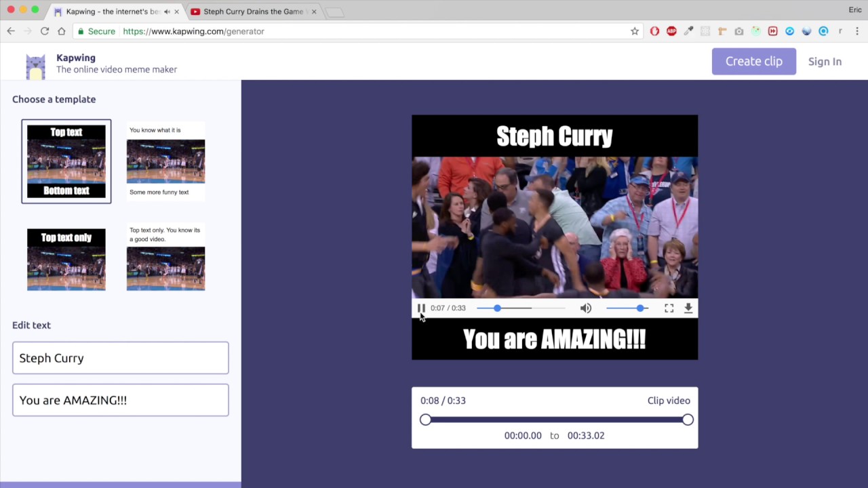Bookmark page with star icon
The width and height of the screenshot is (868, 488).
(635, 31)
